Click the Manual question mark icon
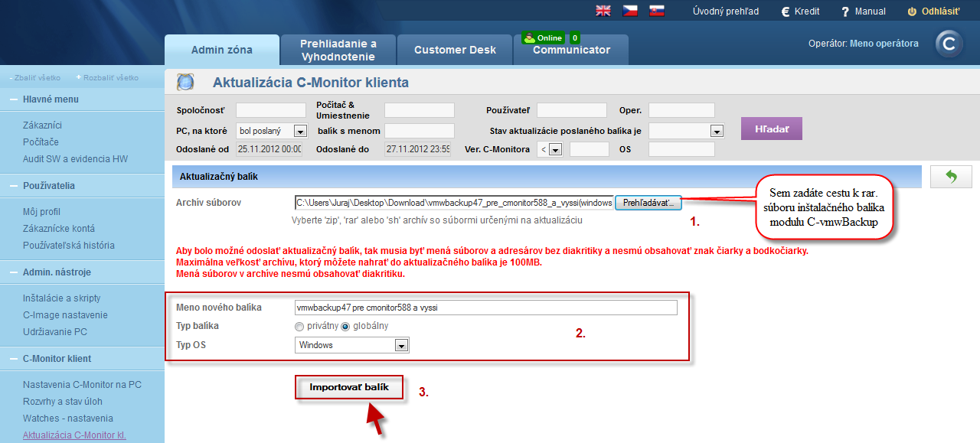This screenshot has height=443, width=980. (845, 11)
